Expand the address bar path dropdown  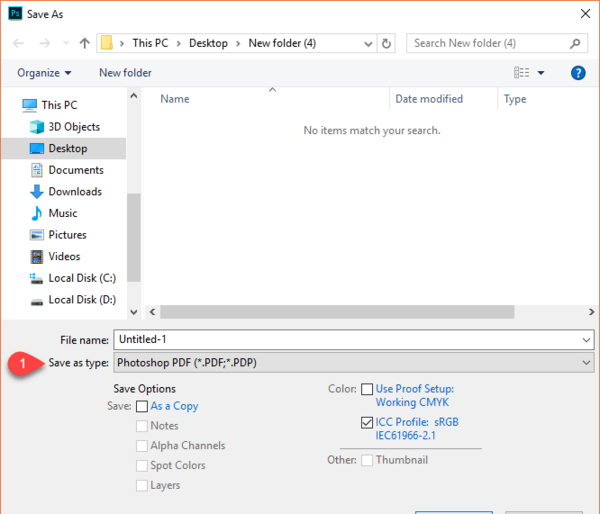pyautogui.click(x=368, y=44)
